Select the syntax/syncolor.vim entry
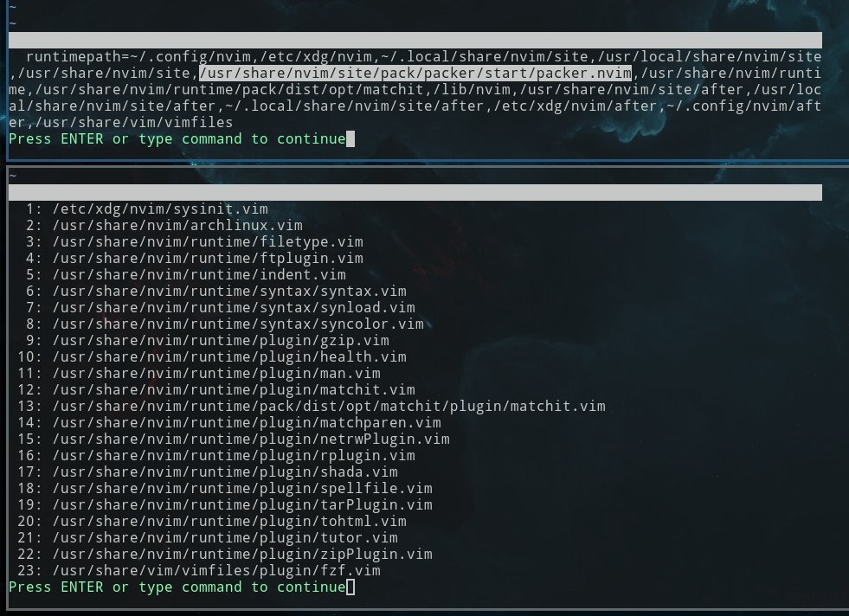The image size is (849, 616). [238, 324]
